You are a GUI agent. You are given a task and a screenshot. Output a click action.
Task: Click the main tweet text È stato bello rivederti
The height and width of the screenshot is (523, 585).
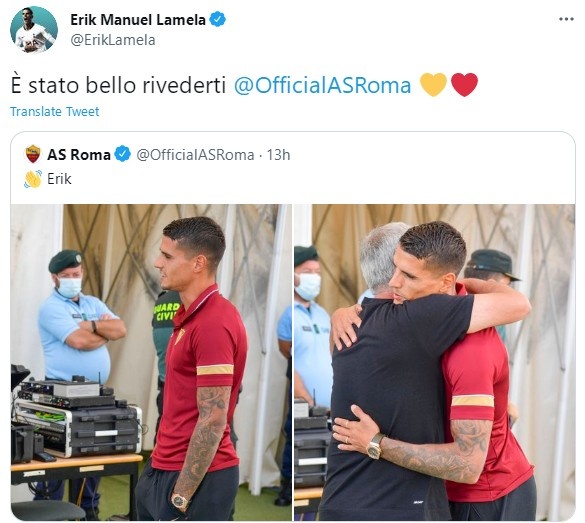click(x=118, y=85)
